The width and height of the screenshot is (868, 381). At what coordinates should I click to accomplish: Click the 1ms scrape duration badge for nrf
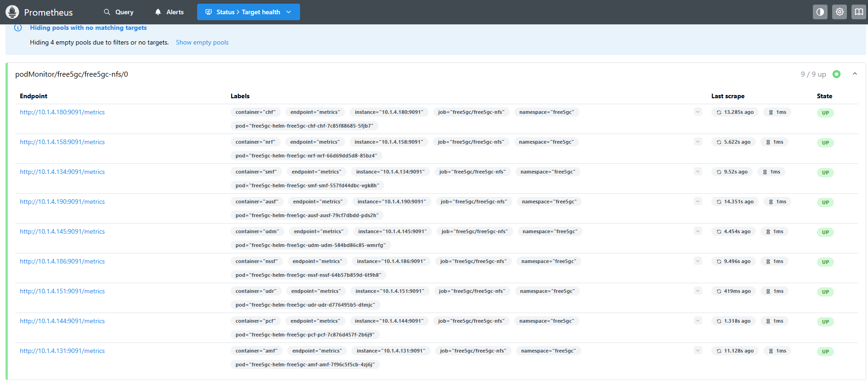[x=774, y=142]
